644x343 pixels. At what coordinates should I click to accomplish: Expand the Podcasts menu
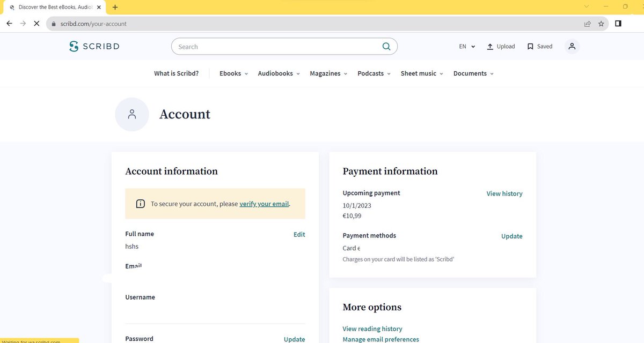374,73
